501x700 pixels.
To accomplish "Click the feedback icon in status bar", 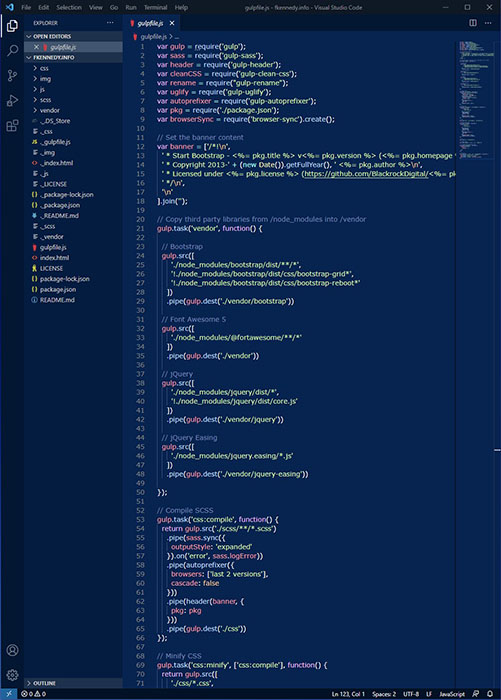I will coord(476,694).
